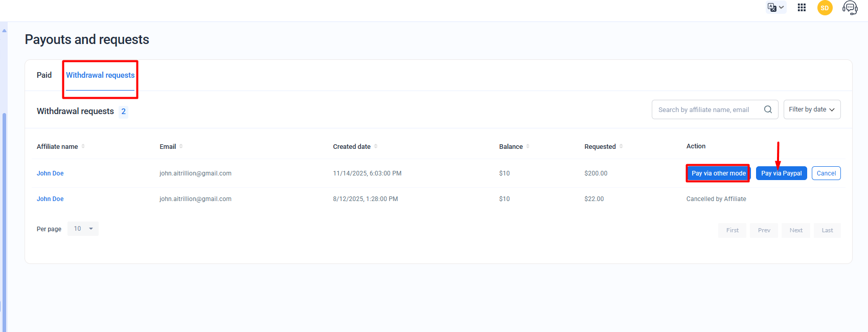The image size is (868, 332).
Task: Open John Doe affiliate link in first row
Action: 50,173
